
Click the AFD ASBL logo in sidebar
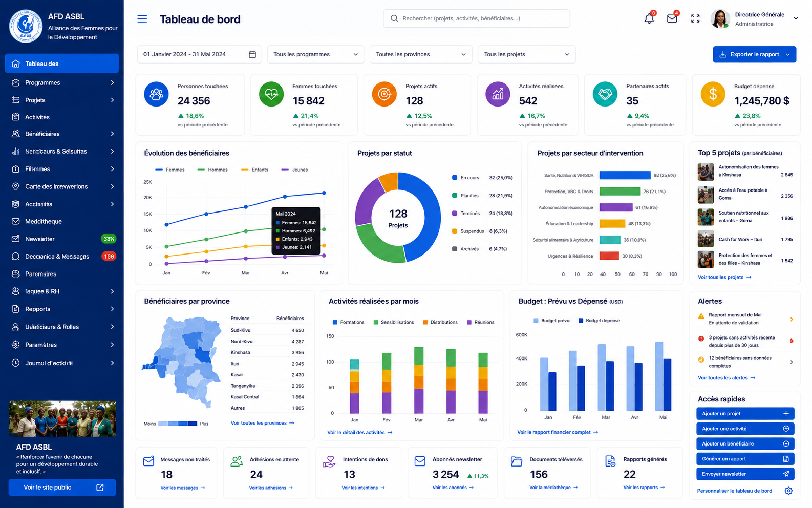pos(26,26)
